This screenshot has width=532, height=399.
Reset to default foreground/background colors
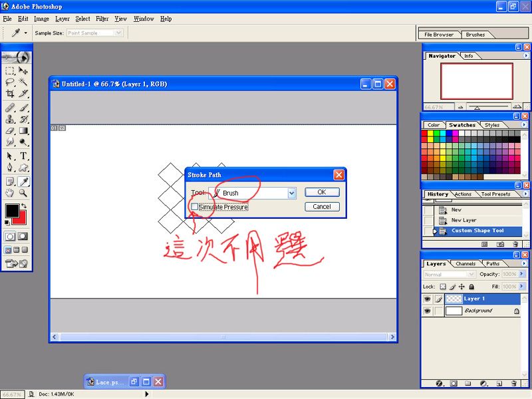point(7,223)
